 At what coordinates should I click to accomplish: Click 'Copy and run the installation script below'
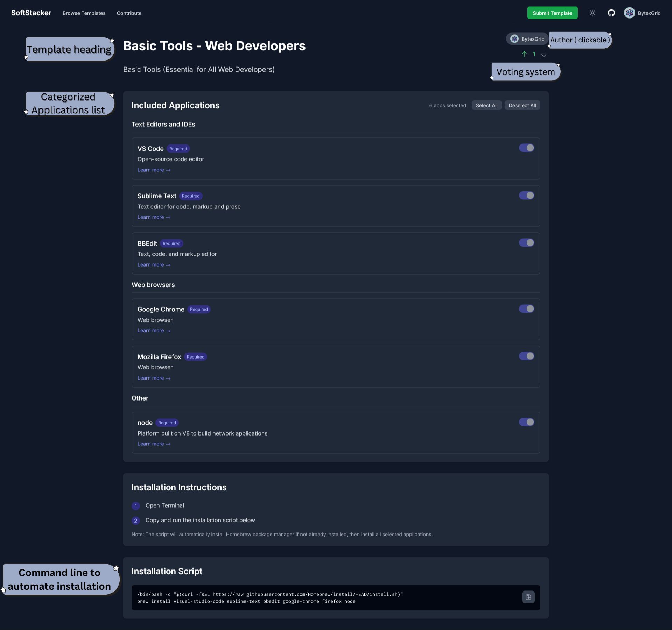click(x=200, y=520)
